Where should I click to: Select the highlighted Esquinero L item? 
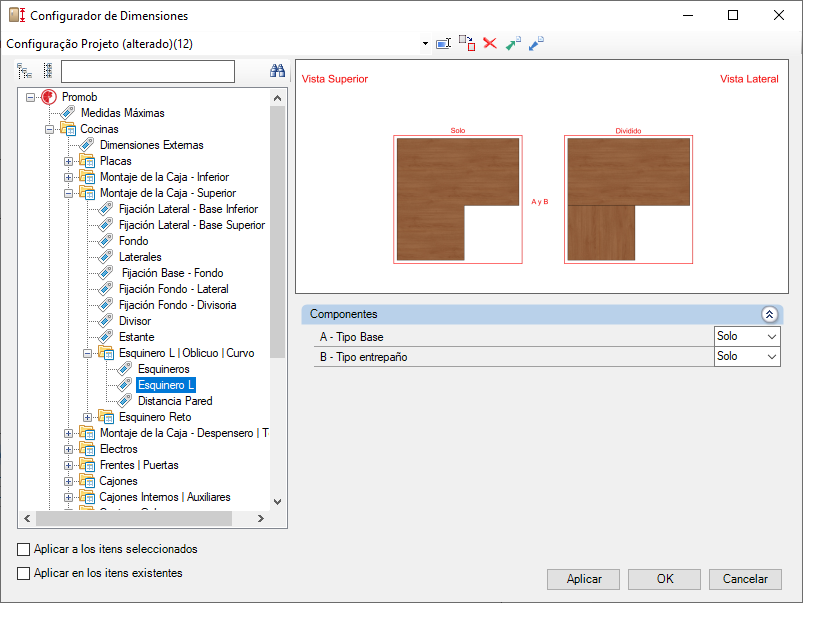point(166,385)
